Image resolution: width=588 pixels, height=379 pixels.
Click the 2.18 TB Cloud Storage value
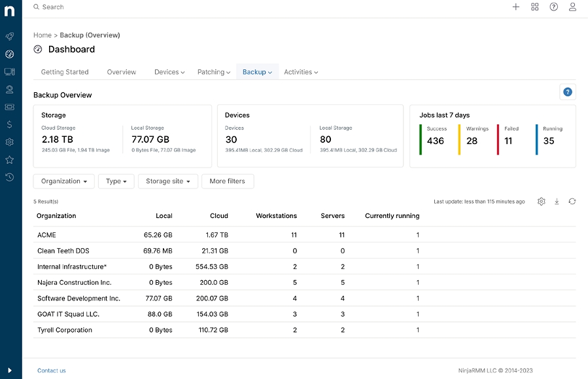(58, 139)
